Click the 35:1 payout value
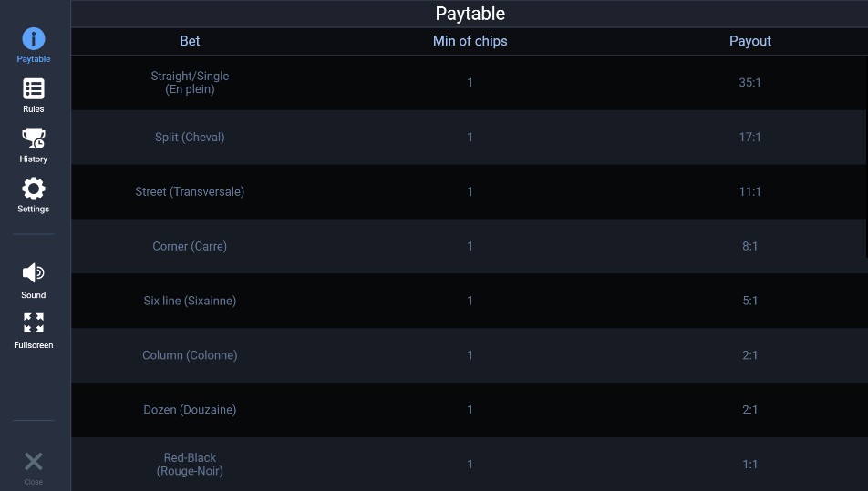 tap(749, 83)
